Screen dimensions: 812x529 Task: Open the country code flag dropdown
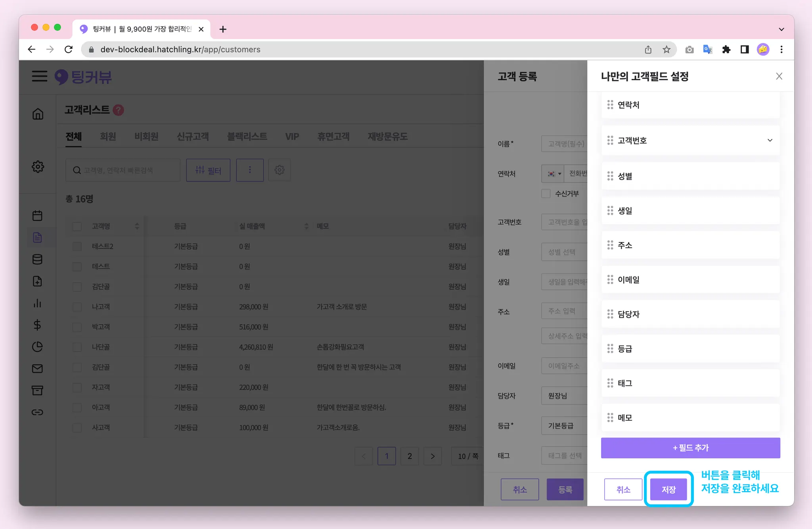[x=553, y=174]
